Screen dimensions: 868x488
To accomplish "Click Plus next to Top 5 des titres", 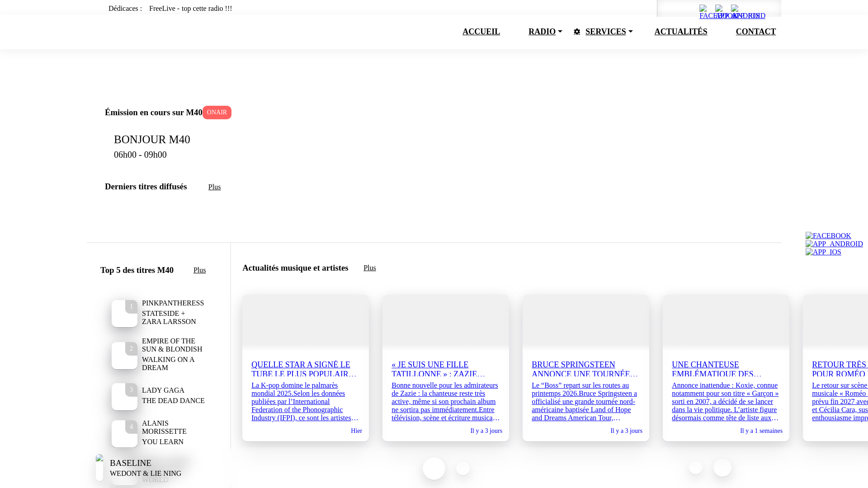I will click(x=199, y=270).
